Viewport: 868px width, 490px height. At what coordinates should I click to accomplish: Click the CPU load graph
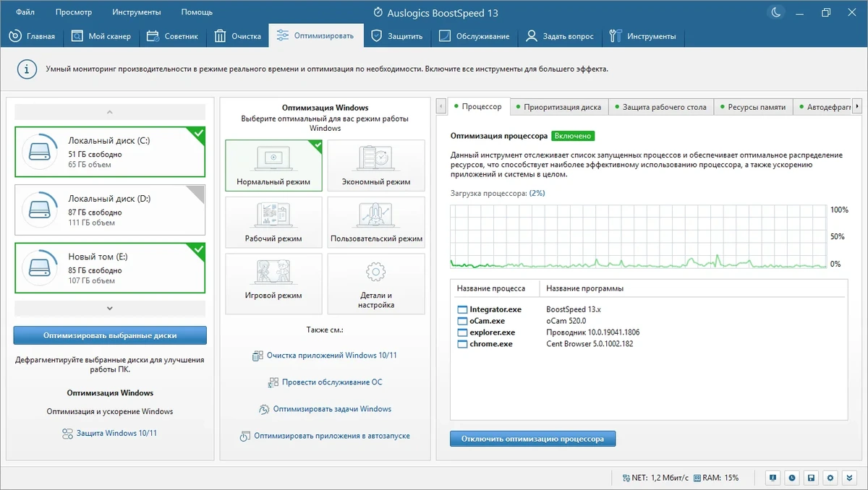[639, 237]
